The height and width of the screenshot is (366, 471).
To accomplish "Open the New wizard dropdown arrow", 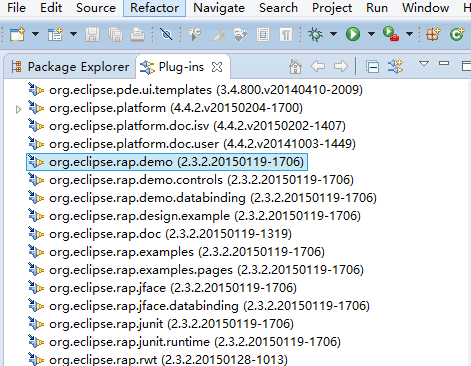I will (x=35, y=34).
